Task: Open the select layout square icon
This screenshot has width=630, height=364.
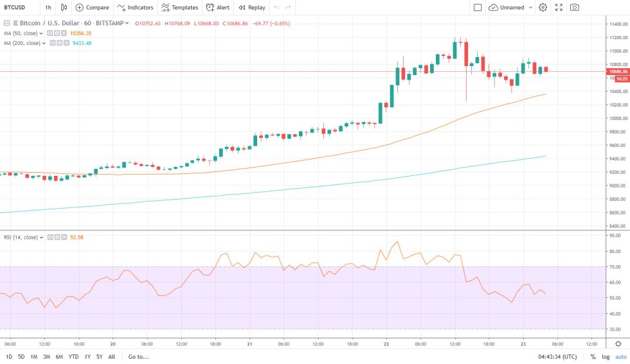Action: click(478, 7)
